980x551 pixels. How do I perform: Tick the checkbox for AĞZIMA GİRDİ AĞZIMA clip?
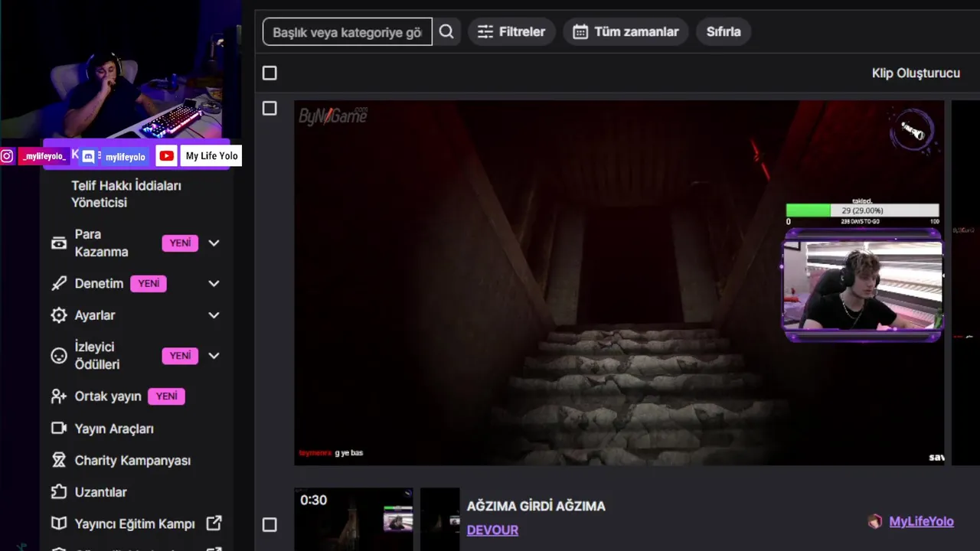click(269, 524)
